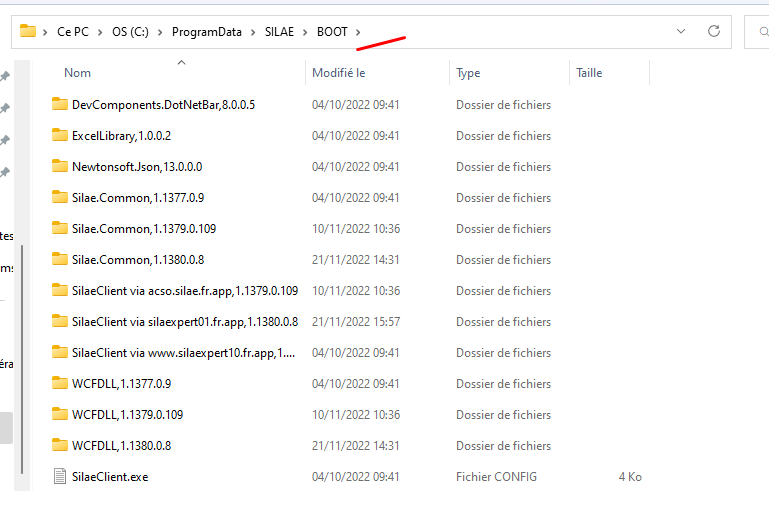Select the WCFDLL,1.1380.0.8 folder icon
769x514 pixels.
point(59,446)
